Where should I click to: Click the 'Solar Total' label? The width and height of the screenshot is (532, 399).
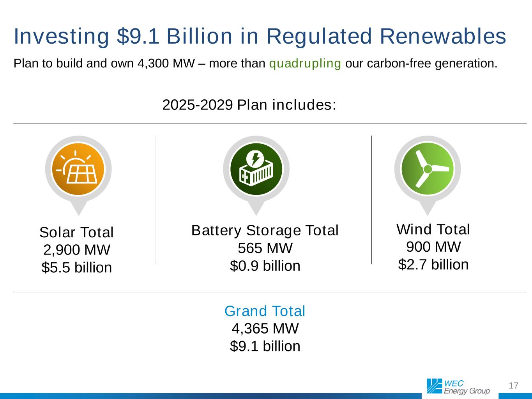coord(76,232)
